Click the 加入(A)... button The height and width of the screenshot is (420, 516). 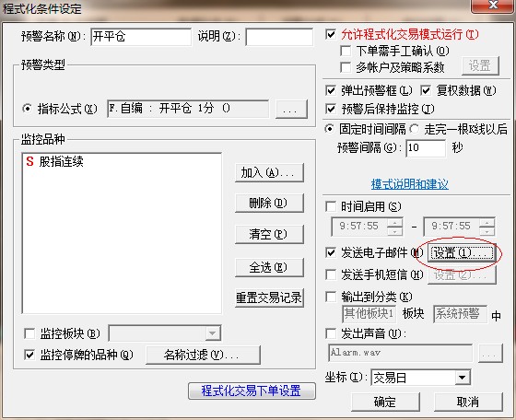coord(269,172)
